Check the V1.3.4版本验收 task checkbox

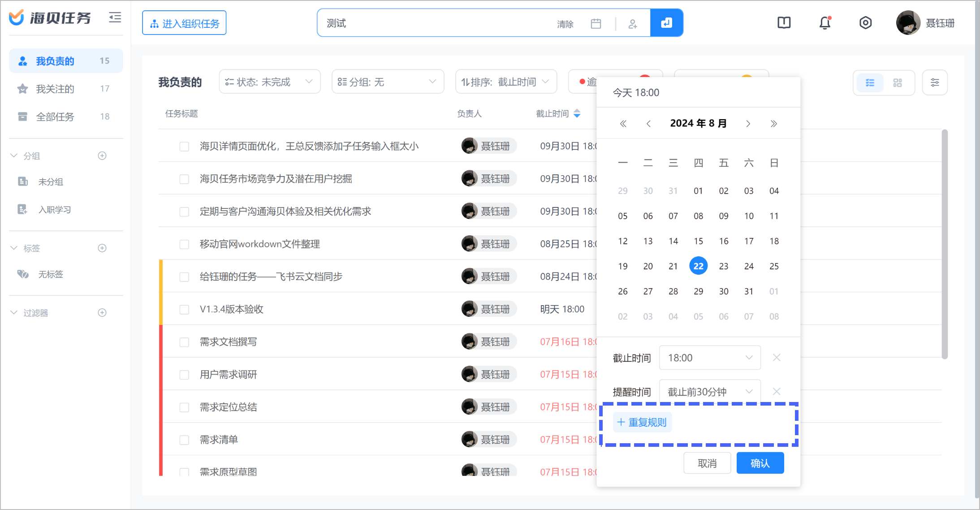tap(184, 309)
